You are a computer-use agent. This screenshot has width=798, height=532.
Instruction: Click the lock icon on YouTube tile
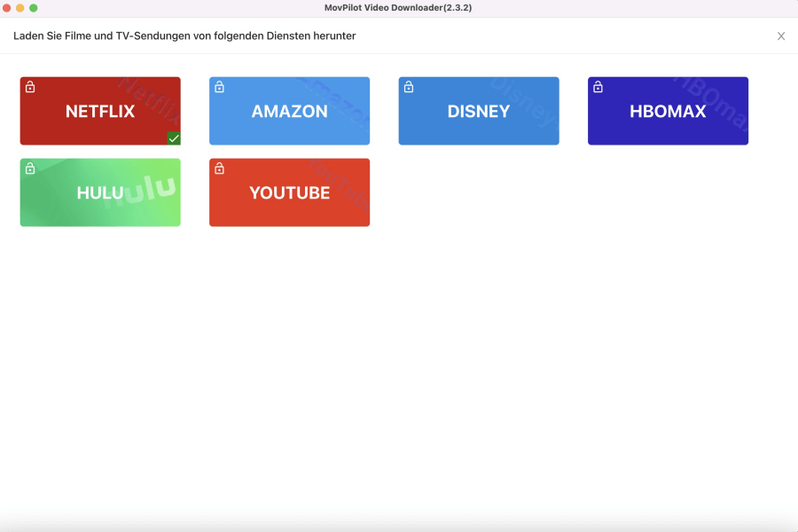[x=219, y=168]
